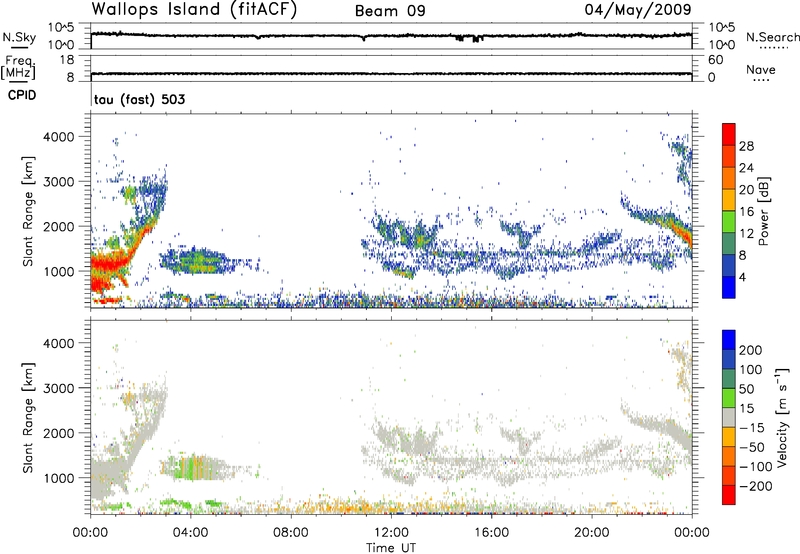Click the 'N.Sky' legend label
Viewport: 800px width, 554px height.
point(19,37)
